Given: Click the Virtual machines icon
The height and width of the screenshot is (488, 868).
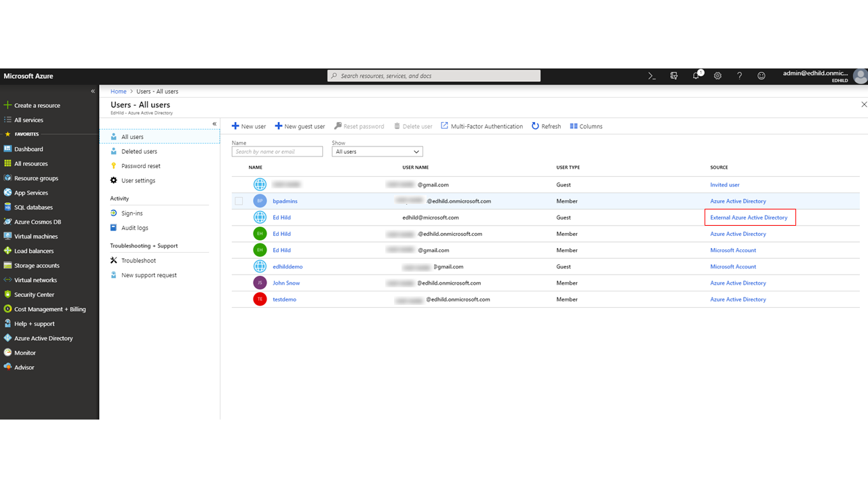Looking at the screenshot, I should tap(8, 237).
